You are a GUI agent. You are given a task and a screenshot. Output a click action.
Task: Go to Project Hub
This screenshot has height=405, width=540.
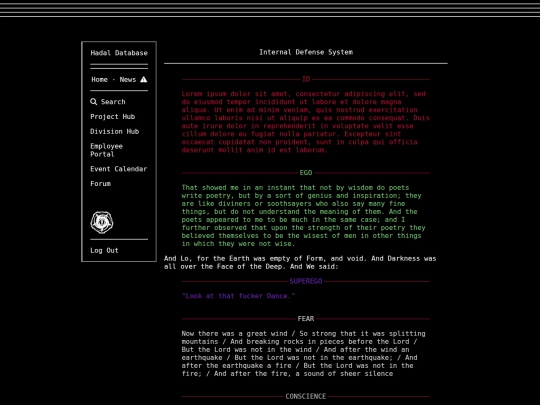point(113,117)
